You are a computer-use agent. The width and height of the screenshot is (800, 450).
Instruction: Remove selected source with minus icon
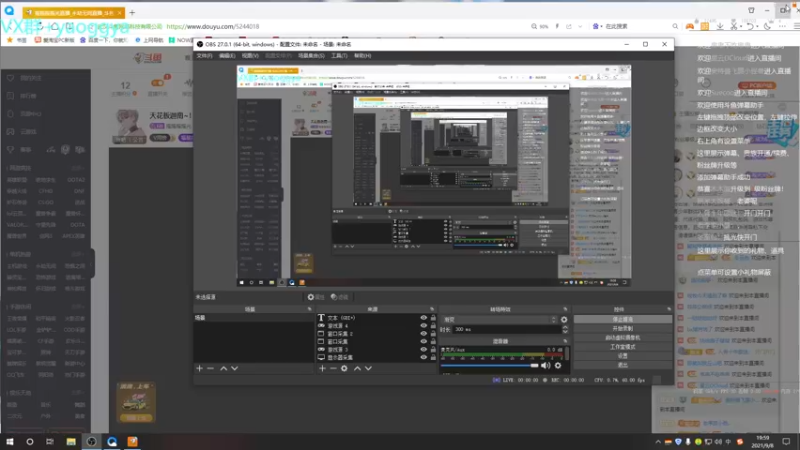(333, 368)
